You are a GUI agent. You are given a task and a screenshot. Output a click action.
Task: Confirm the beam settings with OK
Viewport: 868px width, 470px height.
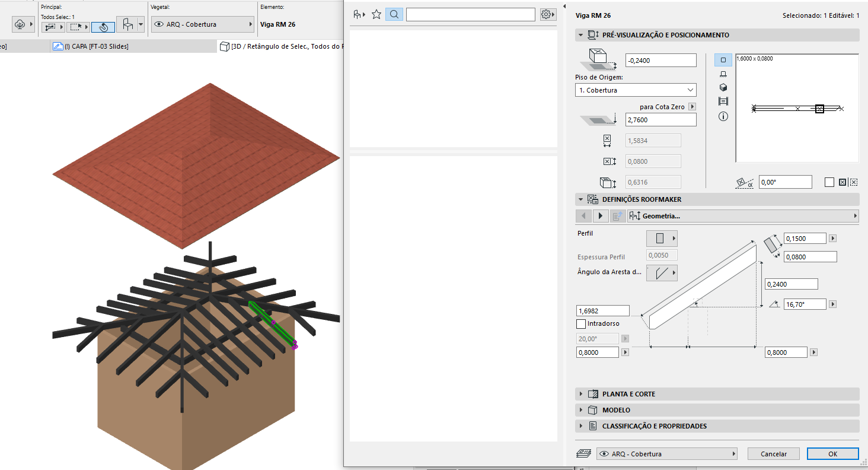tap(832, 453)
